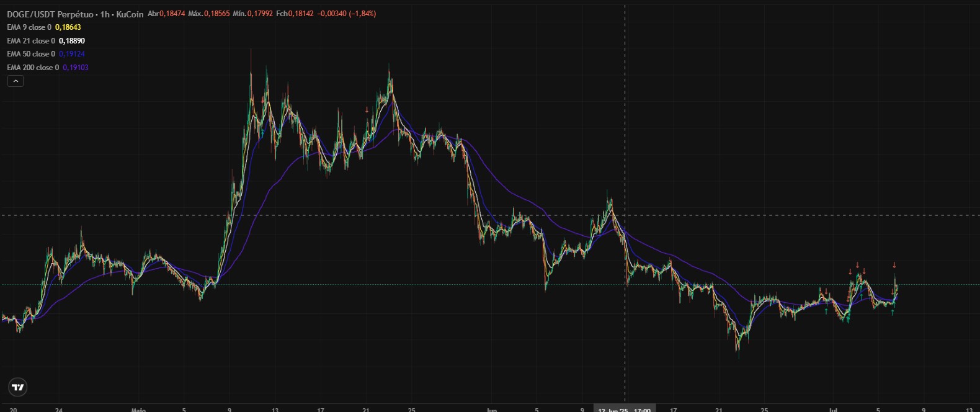Click the Maio label on the time axis

pyautogui.click(x=138, y=409)
